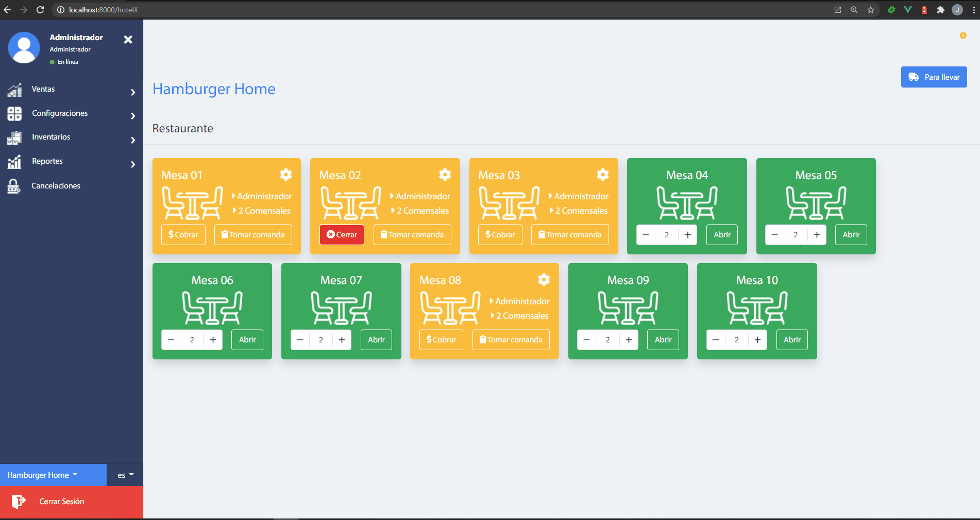Click the Para llevar button
980x520 pixels.
click(933, 77)
